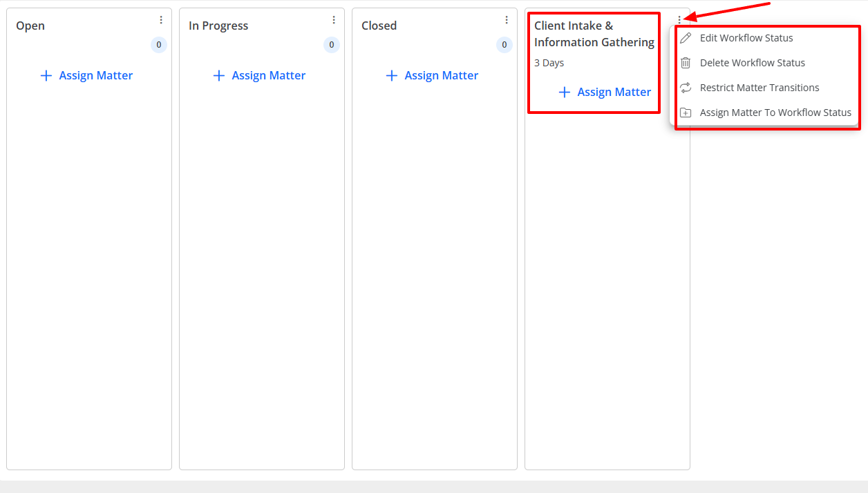The image size is (868, 493).
Task: Open the Closed column options menu
Action: 507,19
